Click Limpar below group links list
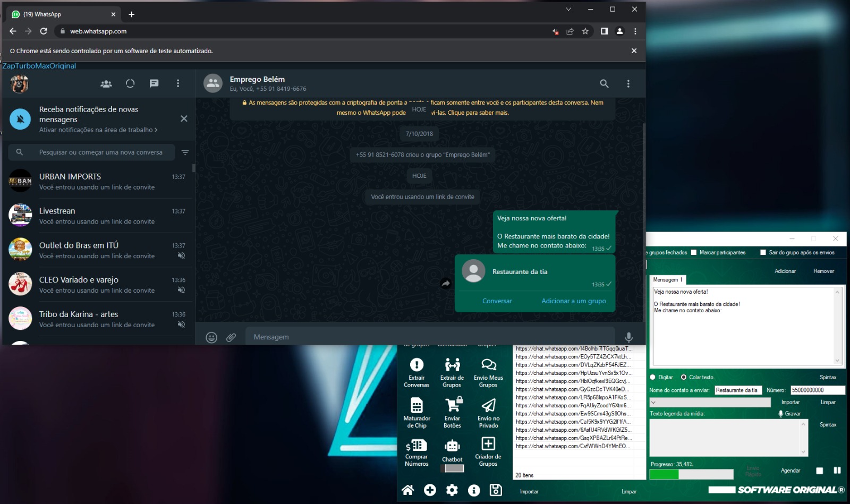This screenshot has width=850, height=504. point(628,491)
